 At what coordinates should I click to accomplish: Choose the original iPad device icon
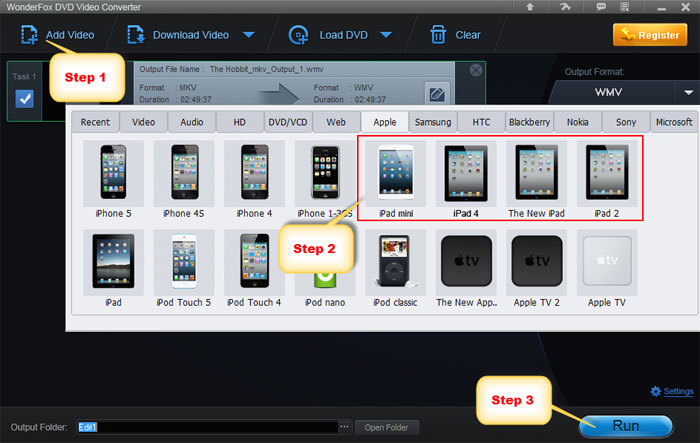113,262
